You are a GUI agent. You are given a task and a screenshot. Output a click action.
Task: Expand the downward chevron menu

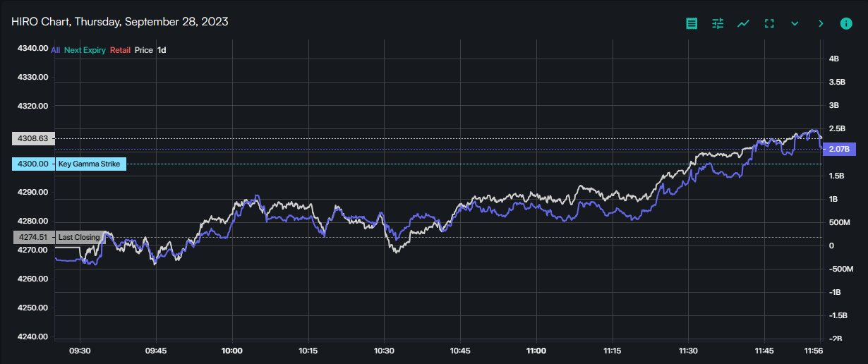point(795,23)
